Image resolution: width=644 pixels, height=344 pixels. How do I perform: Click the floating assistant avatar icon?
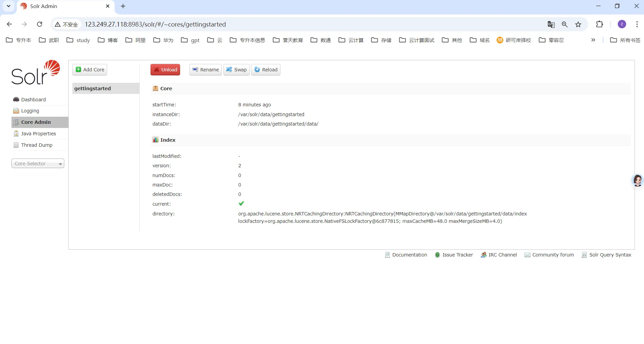(638, 180)
